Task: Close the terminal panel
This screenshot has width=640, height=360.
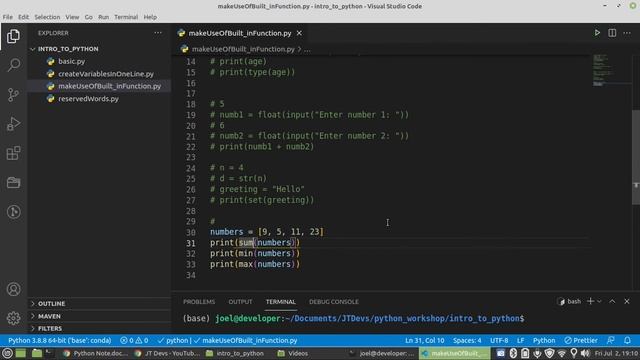Action: tap(627, 301)
